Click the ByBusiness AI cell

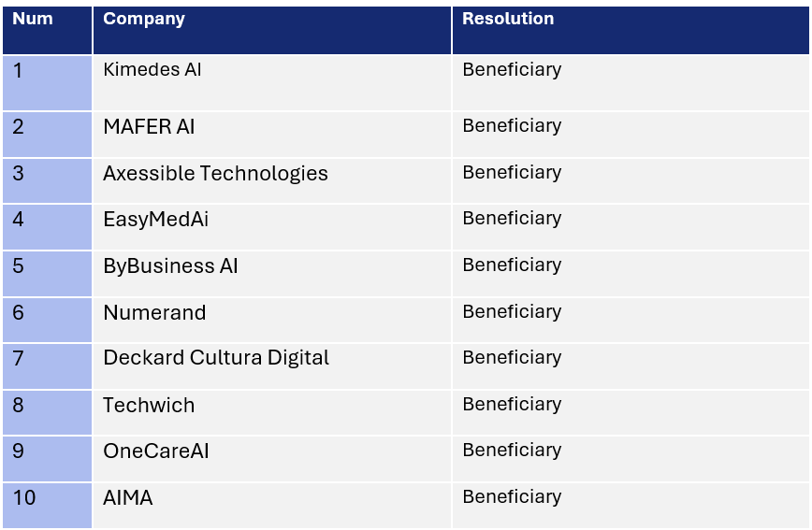171,266
